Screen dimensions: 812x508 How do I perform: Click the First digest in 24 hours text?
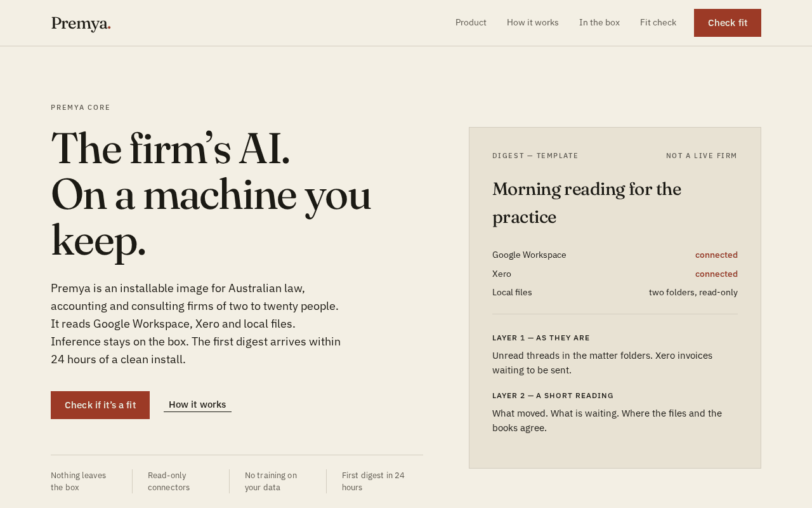pyautogui.click(x=373, y=481)
